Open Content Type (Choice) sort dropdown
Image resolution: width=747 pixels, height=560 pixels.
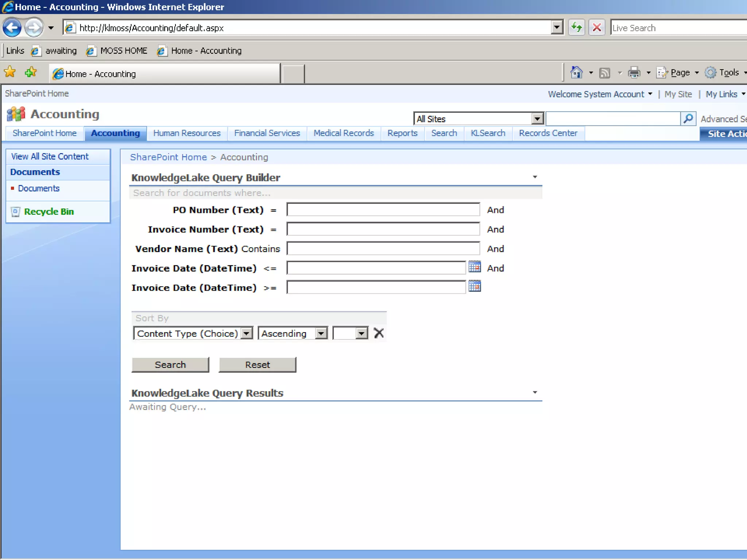pyautogui.click(x=247, y=333)
